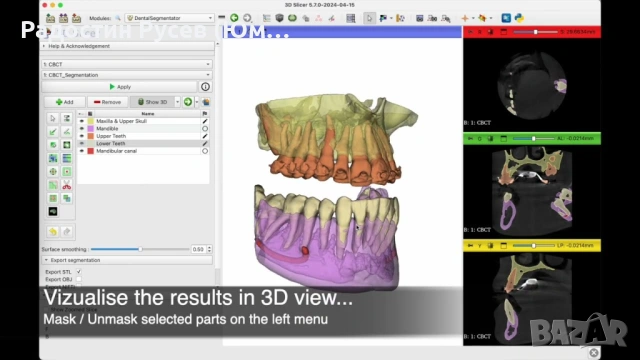Click the module search magnifier icon

pyautogui.click(x=118, y=18)
